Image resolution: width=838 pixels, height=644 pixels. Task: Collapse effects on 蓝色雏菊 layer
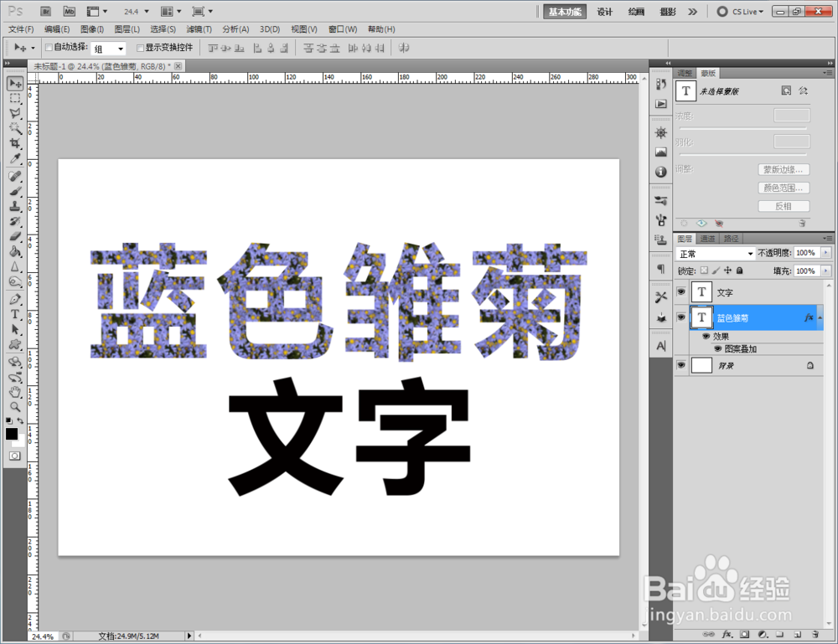(x=820, y=317)
